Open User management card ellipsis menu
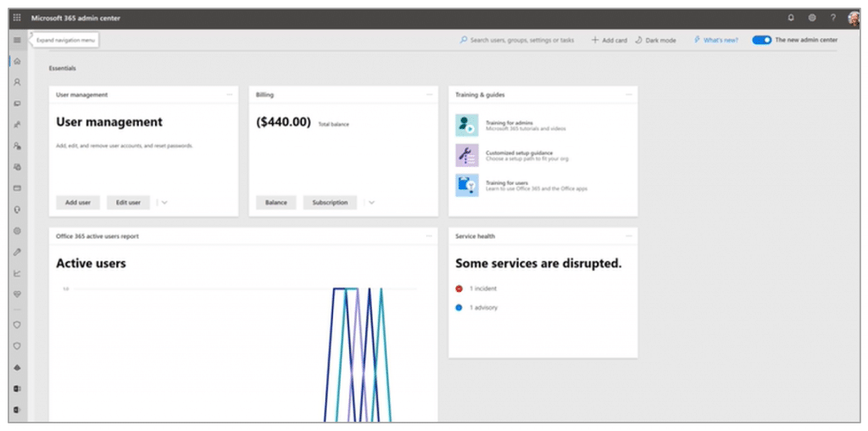Screen dimensions: 868x431 [x=229, y=95]
